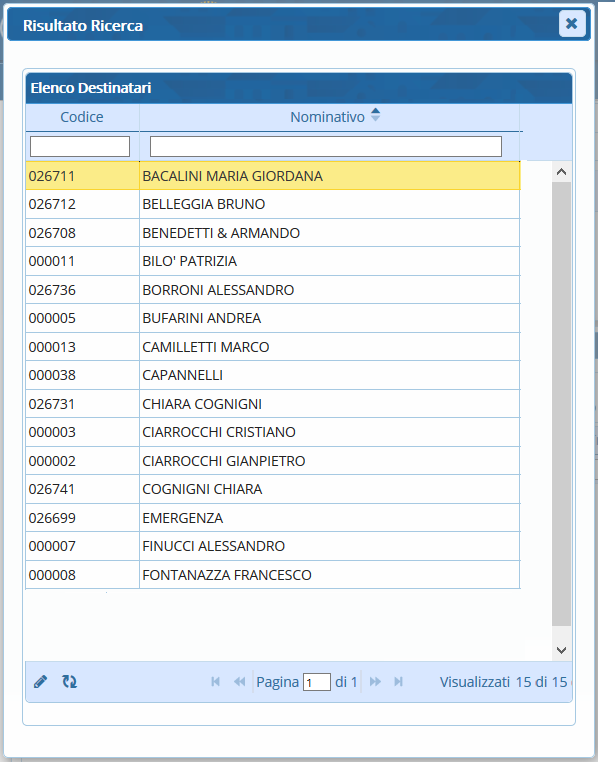This screenshot has height=762, width=615.
Task: Click the Codice filter input field
Action: click(x=80, y=147)
